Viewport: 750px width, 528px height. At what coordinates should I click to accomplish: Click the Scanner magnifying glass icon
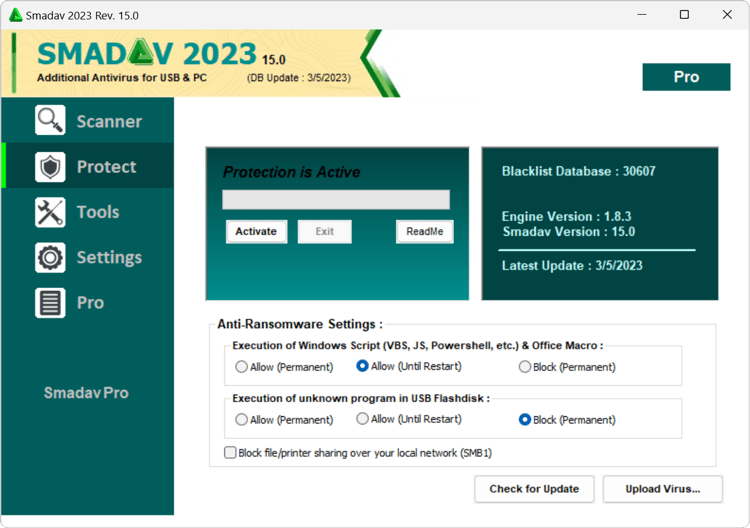(50, 120)
